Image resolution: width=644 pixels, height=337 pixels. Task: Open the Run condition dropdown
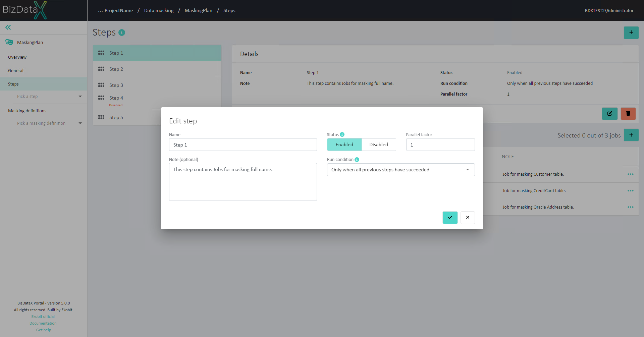401,170
